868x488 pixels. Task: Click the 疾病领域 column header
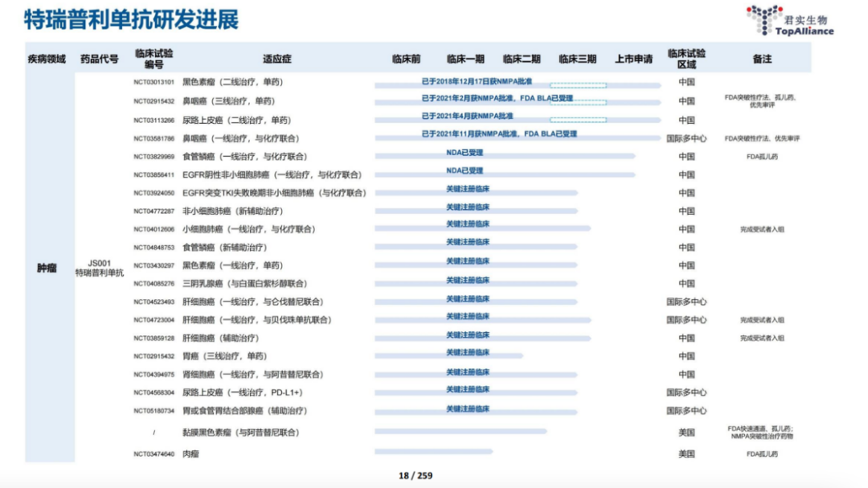pos(47,59)
